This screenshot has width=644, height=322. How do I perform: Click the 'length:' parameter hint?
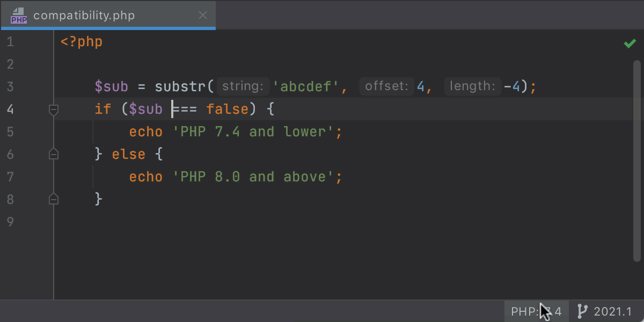pos(472,86)
